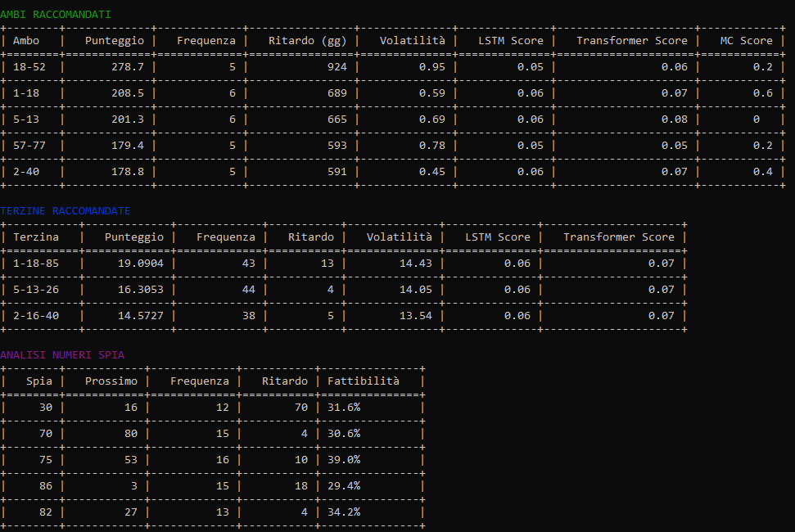Image resolution: width=795 pixels, height=532 pixels.
Task: Click the TERZINE RACCOMANDATE heading
Action: (x=65, y=211)
